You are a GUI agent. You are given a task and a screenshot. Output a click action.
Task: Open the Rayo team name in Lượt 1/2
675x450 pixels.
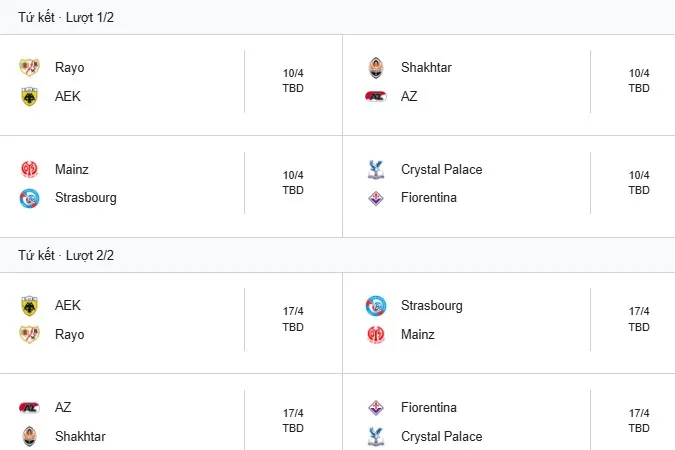tap(69, 68)
